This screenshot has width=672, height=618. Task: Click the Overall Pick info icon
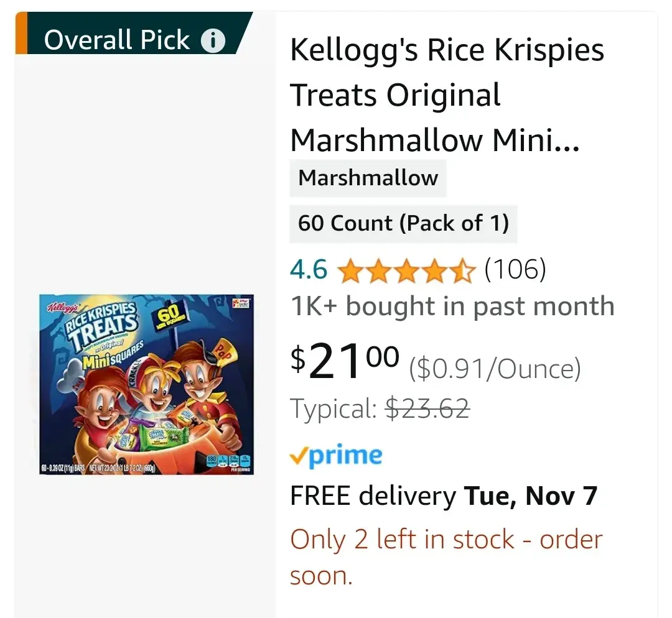coord(213,41)
